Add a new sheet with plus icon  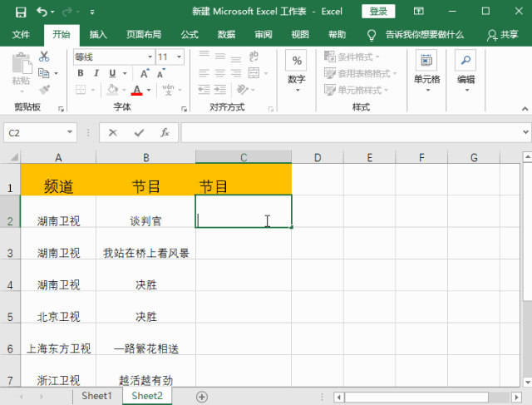[x=201, y=397]
